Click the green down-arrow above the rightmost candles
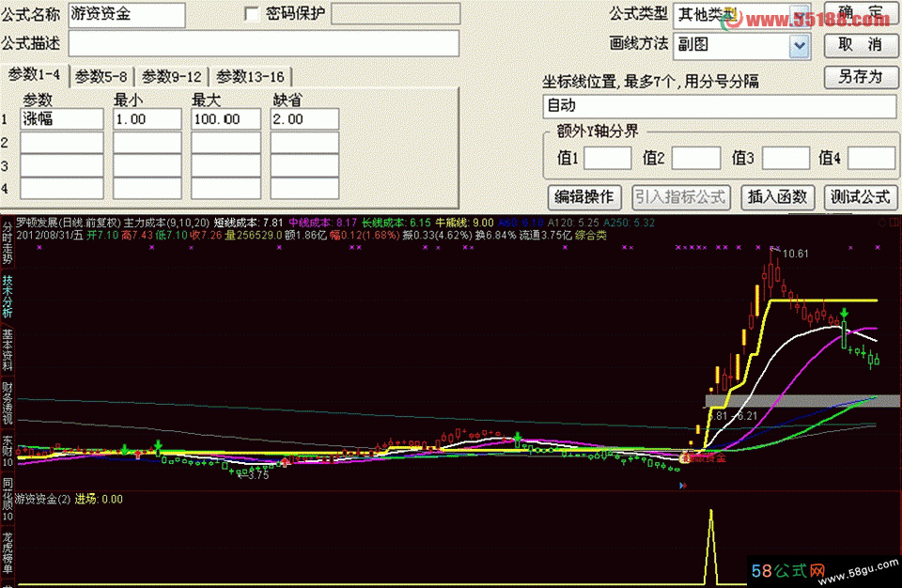 point(845,312)
